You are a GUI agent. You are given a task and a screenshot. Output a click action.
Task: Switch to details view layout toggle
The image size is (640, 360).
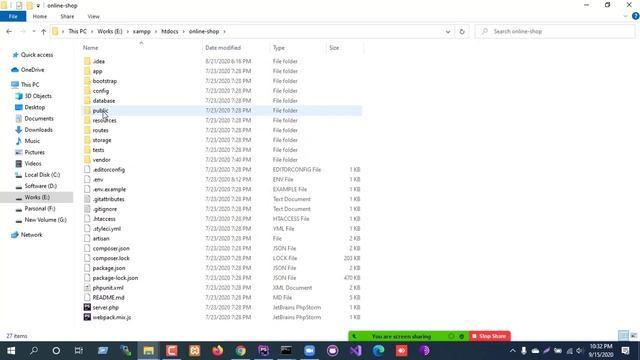pyautogui.click(x=623, y=336)
